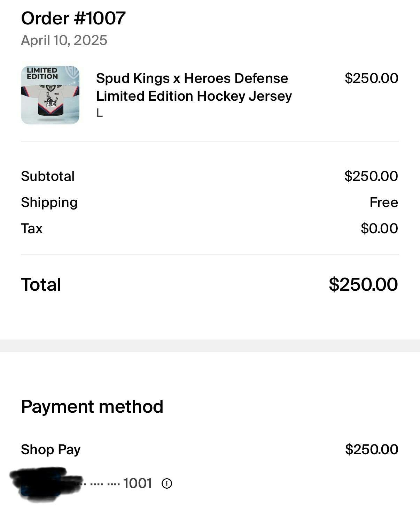Click the jersey size L label

[x=100, y=113]
